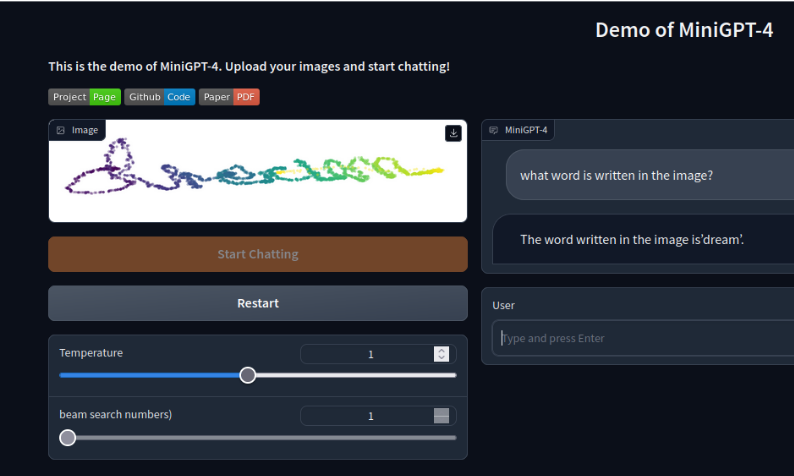Click the Image label icon
Image resolution: width=794 pixels, height=476 pixels.
61,130
